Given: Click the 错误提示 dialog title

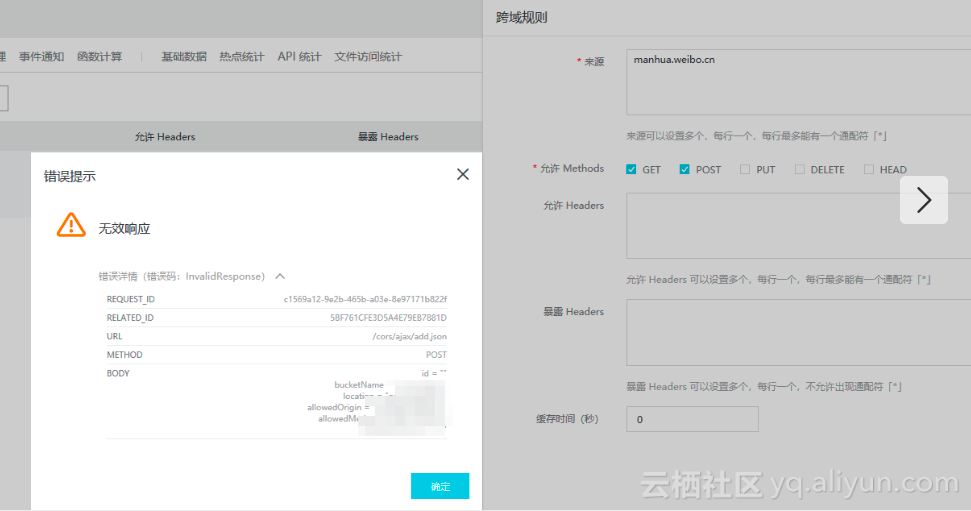Looking at the screenshot, I should pyautogui.click(x=70, y=177).
